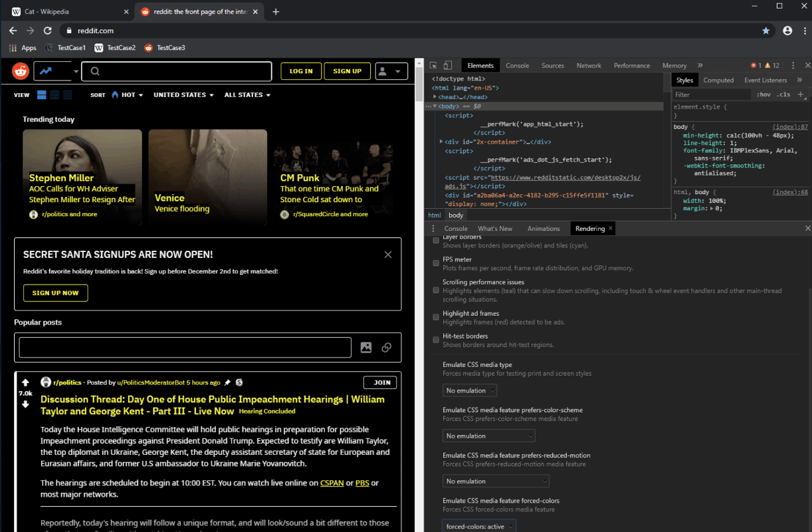Screen dimensions: 812x532
Task: Switch to the Cat - Wikipedia tab
Action: pos(68,12)
